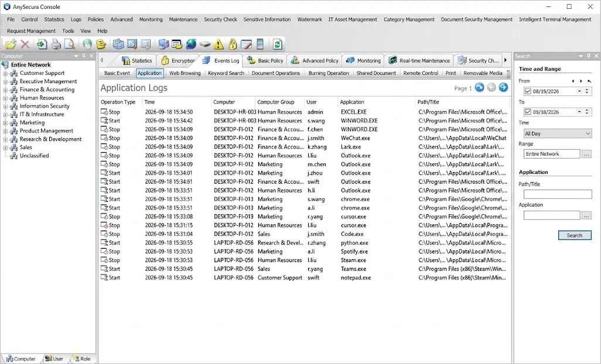The height and width of the screenshot is (364, 601).
Task: Click the mobile device toolbar icon
Action: click(x=260, y=44)
